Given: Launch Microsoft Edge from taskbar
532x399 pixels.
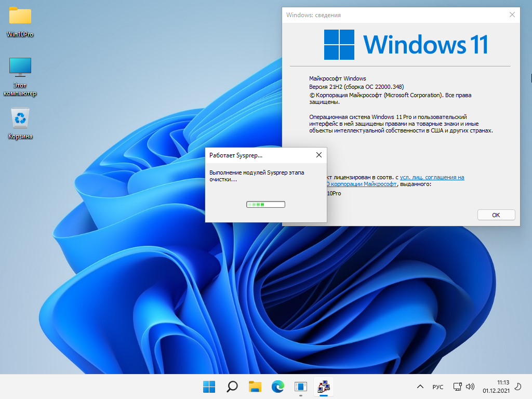Looking at the screenshot, I should pyautogui.click(x=278, y=387).
